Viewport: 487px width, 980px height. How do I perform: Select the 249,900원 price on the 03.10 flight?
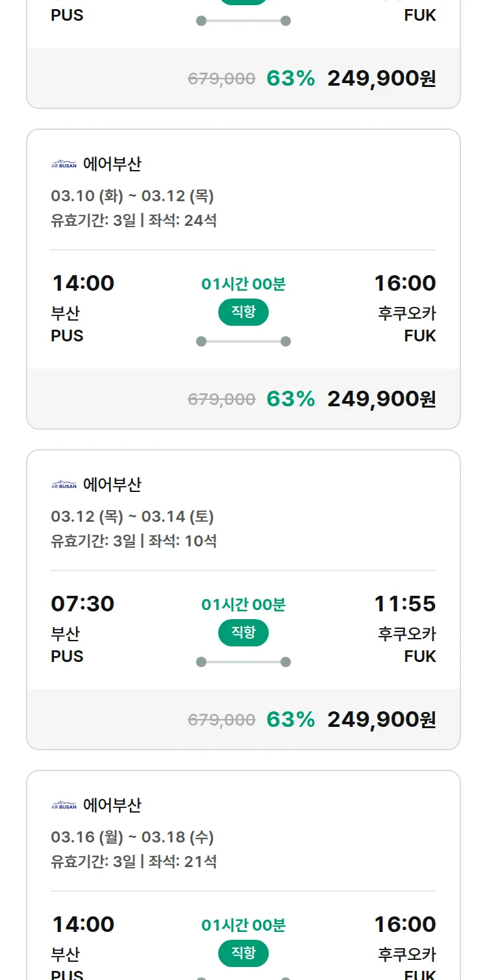[x=381, y=399]
